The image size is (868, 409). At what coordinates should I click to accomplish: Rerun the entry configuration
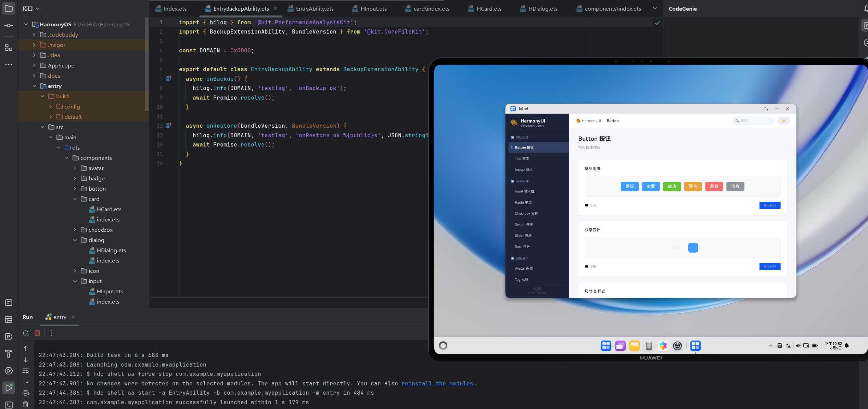26,333
